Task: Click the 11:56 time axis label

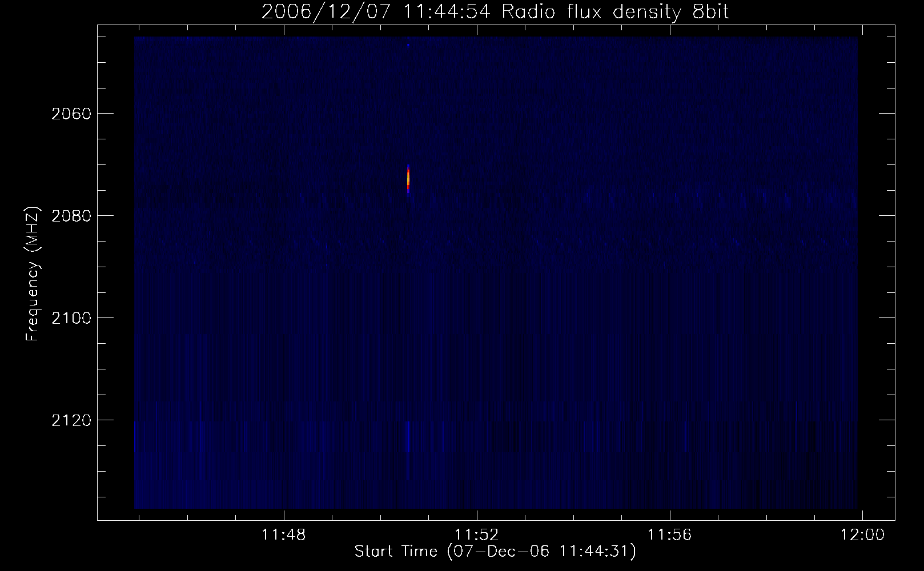Action: [669, 534]
